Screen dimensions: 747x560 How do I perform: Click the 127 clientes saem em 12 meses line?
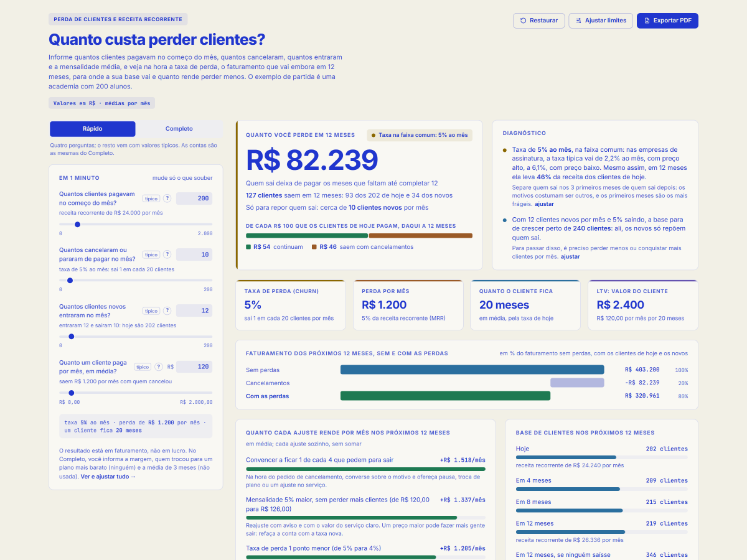tap(349, 195)
